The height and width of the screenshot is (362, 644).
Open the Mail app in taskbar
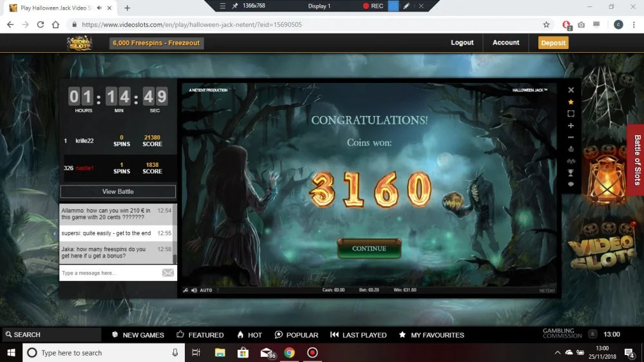point(267,352)
